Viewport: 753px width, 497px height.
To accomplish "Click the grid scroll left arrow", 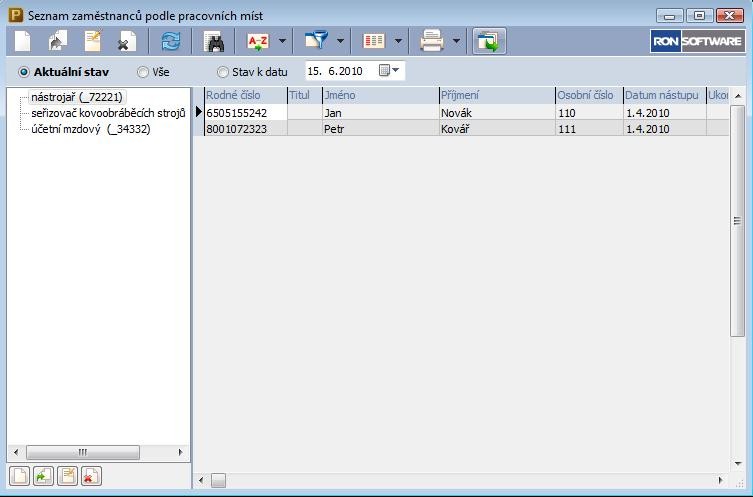I will click(x=201, y=480).
